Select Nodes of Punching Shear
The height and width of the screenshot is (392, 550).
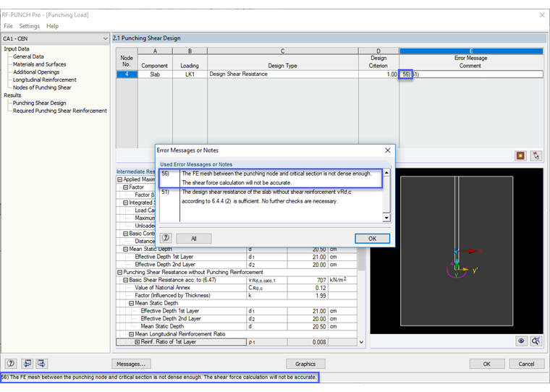click(x=42, y=88)
